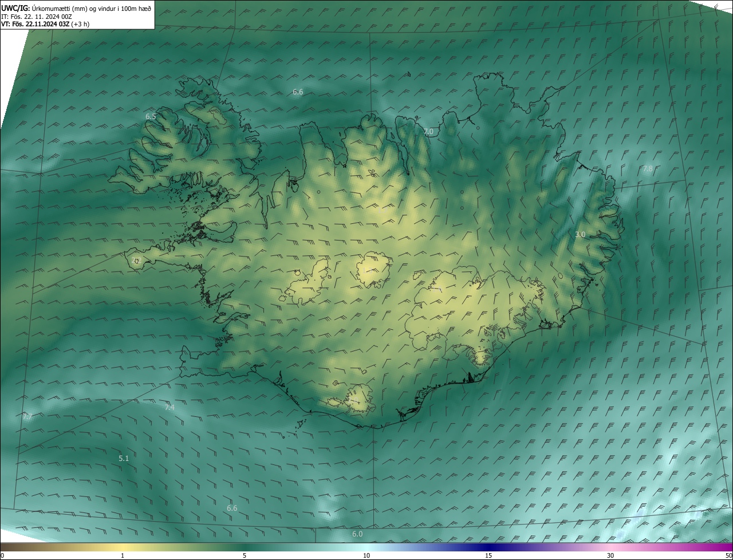The image size is (733, 560).
Task: Click the Hofsjökull glacier outline in central Iceland
Action: pyautogui.click(x=373, y=269)
